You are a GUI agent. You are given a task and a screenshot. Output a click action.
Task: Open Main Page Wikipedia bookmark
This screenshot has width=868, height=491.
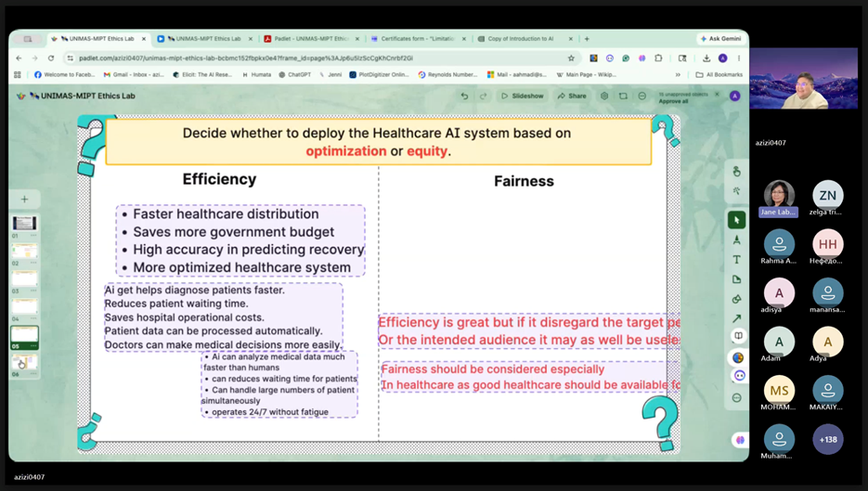(586, 74)
